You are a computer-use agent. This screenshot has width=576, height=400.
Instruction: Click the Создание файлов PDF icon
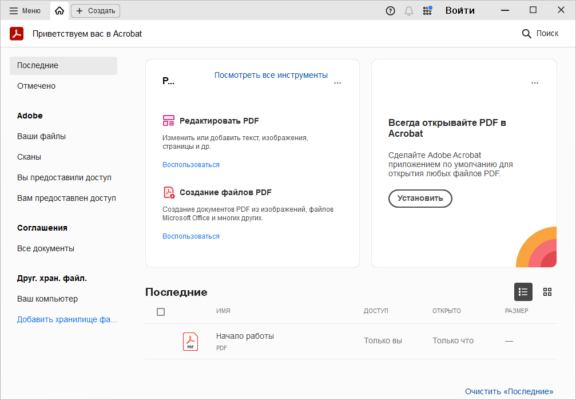coord(169,192)
